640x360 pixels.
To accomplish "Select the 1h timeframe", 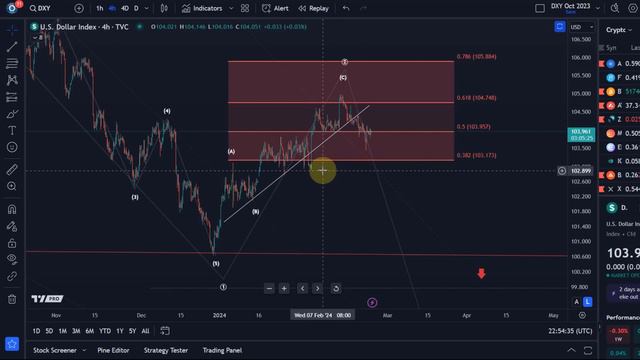I will coord(100,8).
